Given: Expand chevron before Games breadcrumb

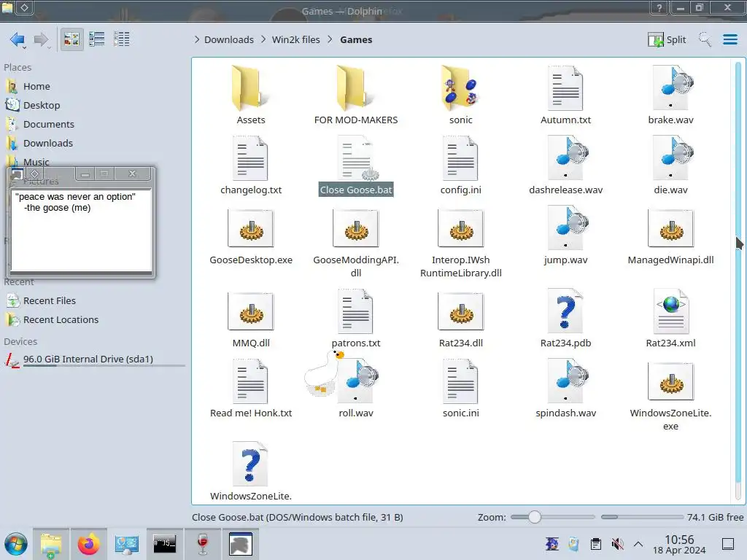Looking at the screenshot, I should (x=330, y=39).
